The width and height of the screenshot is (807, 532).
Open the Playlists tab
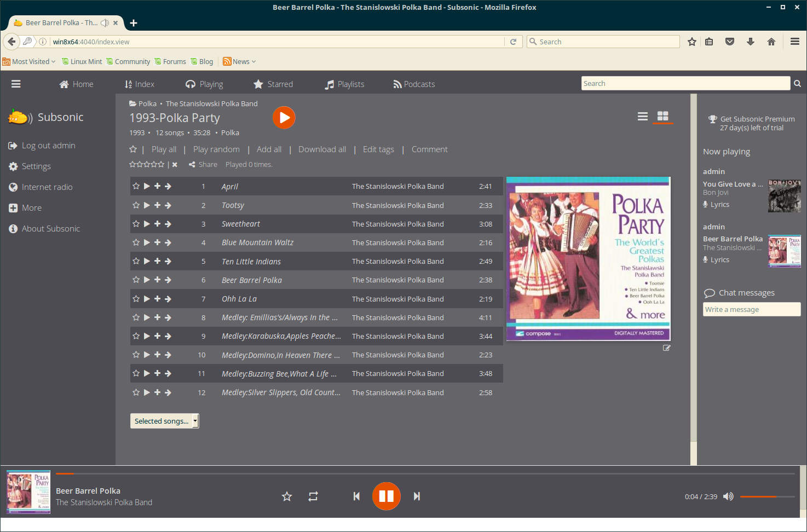(344, 84)
